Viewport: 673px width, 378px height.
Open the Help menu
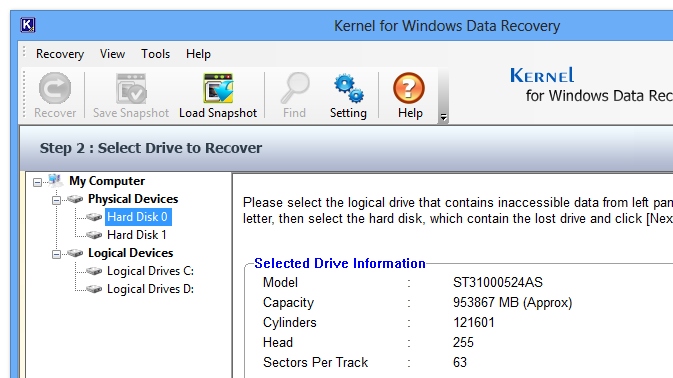[198, 54]
